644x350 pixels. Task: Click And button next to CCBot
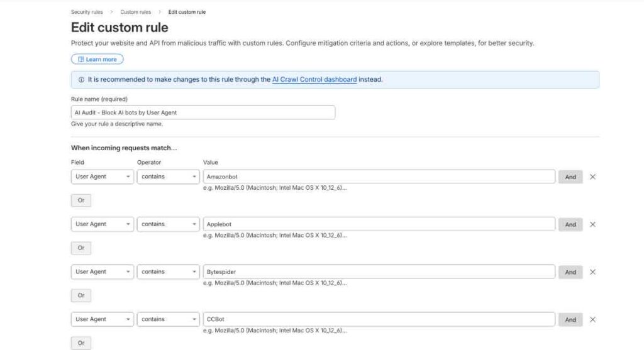point(570,320)
